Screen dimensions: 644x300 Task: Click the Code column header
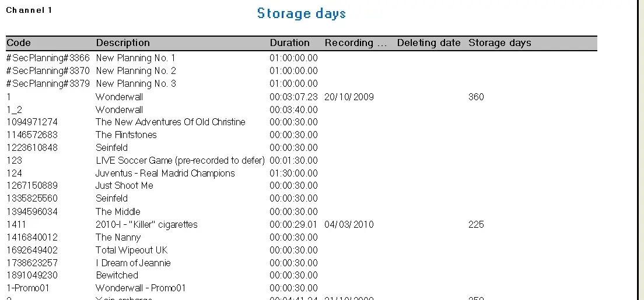click(x=19, y=43)
